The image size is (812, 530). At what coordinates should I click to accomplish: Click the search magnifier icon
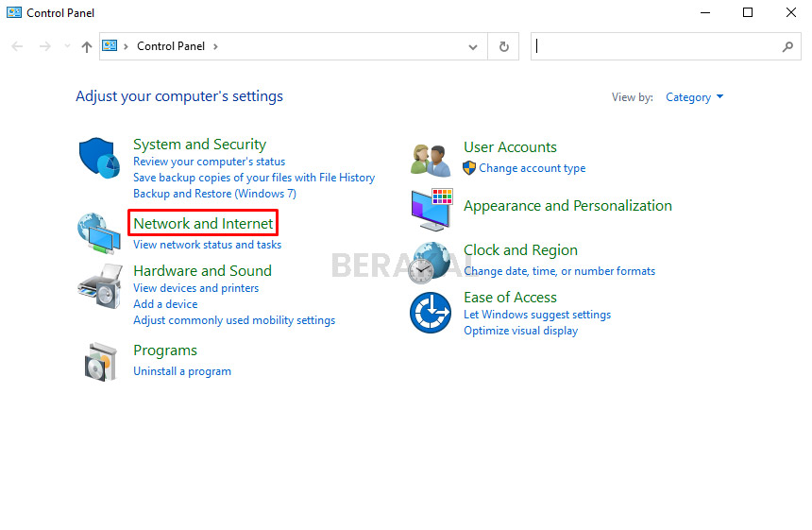pyautogui.click(x=787, y=46)
